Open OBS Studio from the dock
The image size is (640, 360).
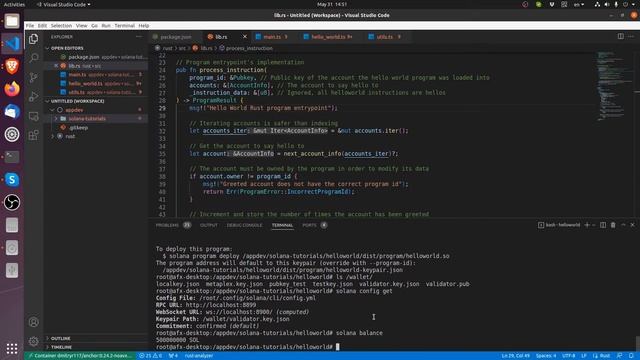[x=12, y=202]
